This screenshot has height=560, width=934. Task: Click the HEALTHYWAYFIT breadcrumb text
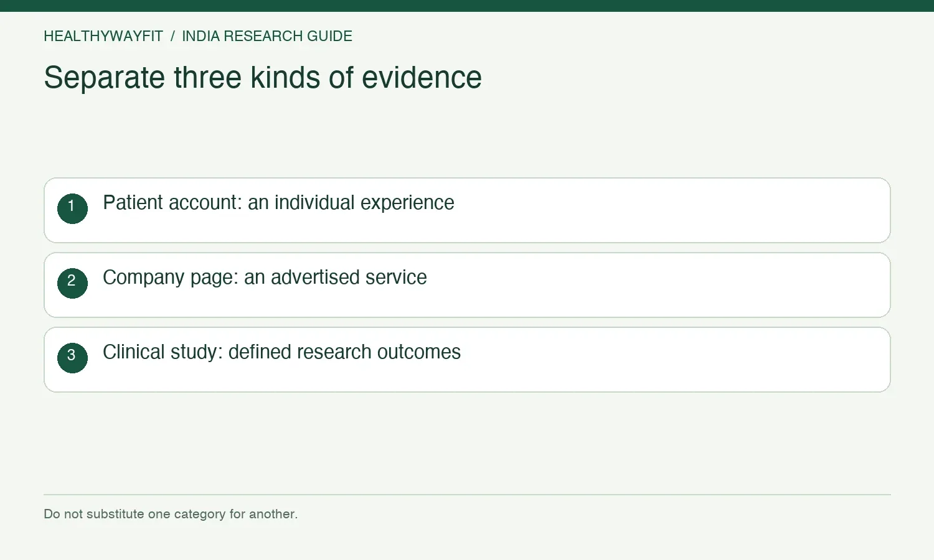pos(103,36)
